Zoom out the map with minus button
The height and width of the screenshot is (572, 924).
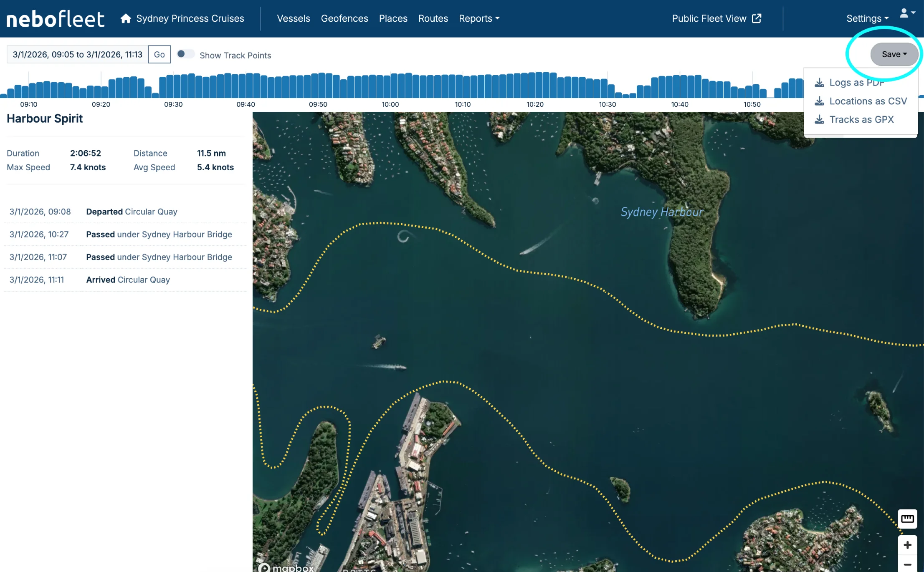click(x=907, y=564)
